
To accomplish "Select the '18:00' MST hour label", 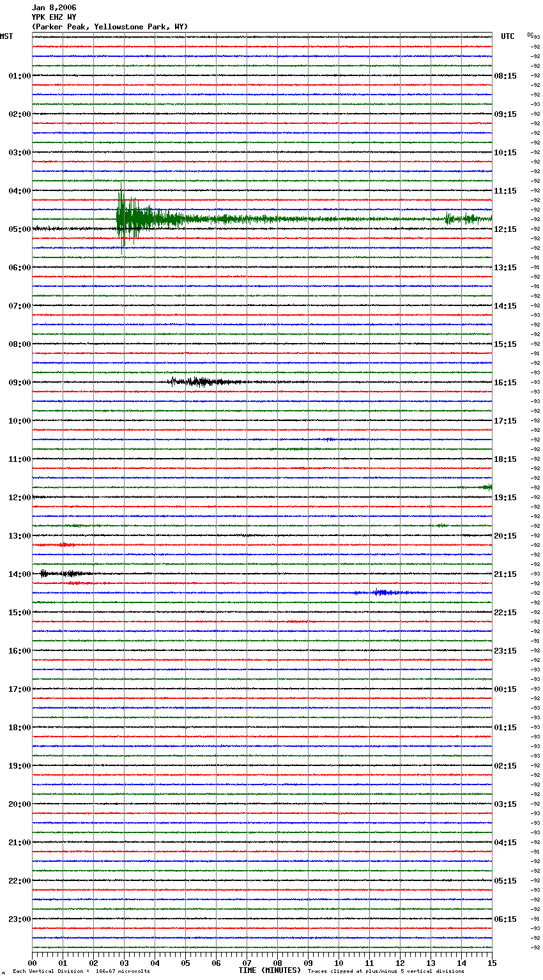I will [x=20, y=728].
